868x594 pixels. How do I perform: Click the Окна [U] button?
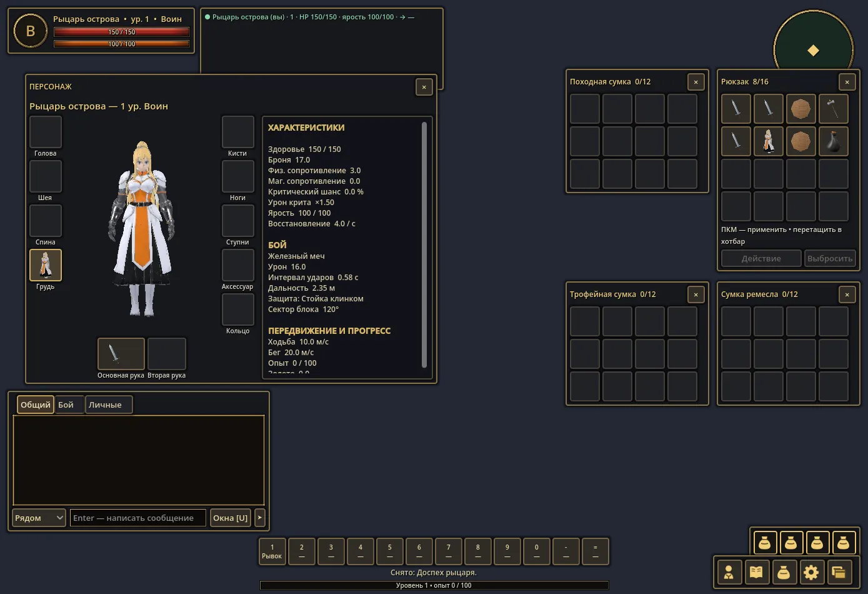(x=231, y=518)
